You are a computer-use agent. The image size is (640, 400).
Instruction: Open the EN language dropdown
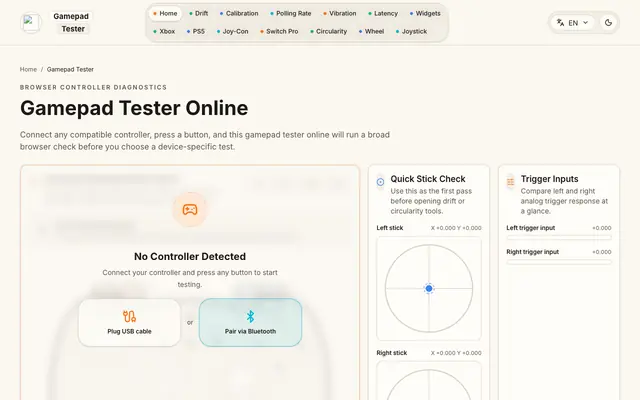pos(573,23)
